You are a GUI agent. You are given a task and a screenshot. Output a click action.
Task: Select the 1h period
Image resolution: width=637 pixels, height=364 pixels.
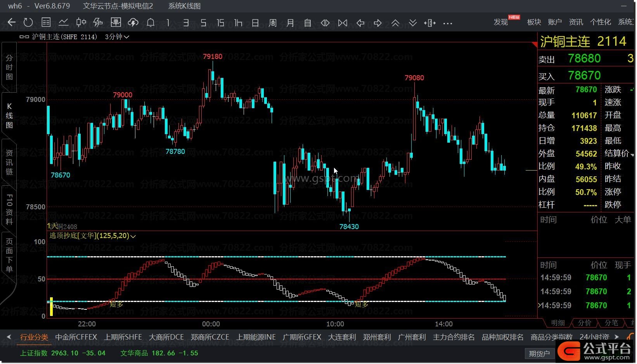click(238, 23)
